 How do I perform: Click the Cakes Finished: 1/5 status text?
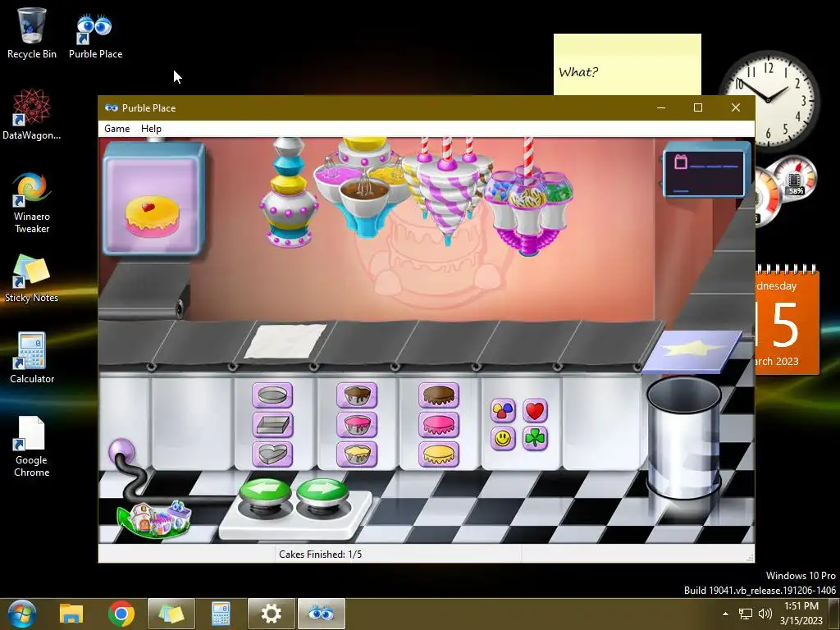pos(321,555)
